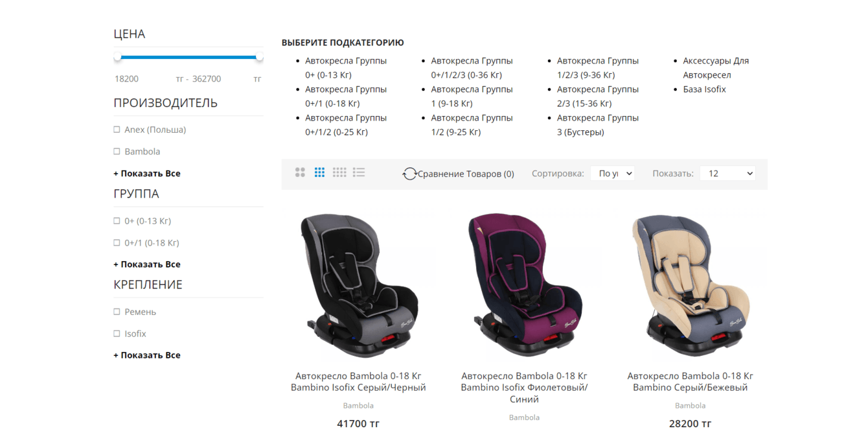Select the four-column grid view icon
The width and height of the screenshot is (868, 431).
click(339, 172)
